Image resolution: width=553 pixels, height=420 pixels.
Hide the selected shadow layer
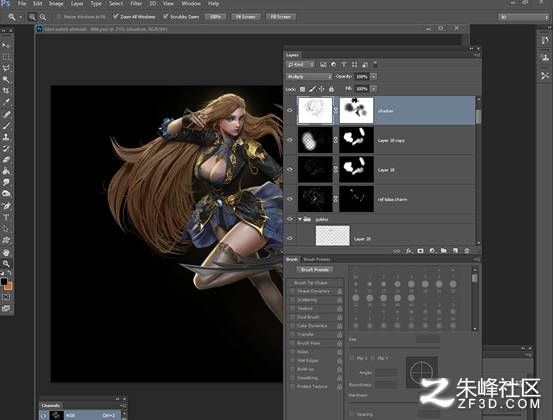(x=290, y=110)
